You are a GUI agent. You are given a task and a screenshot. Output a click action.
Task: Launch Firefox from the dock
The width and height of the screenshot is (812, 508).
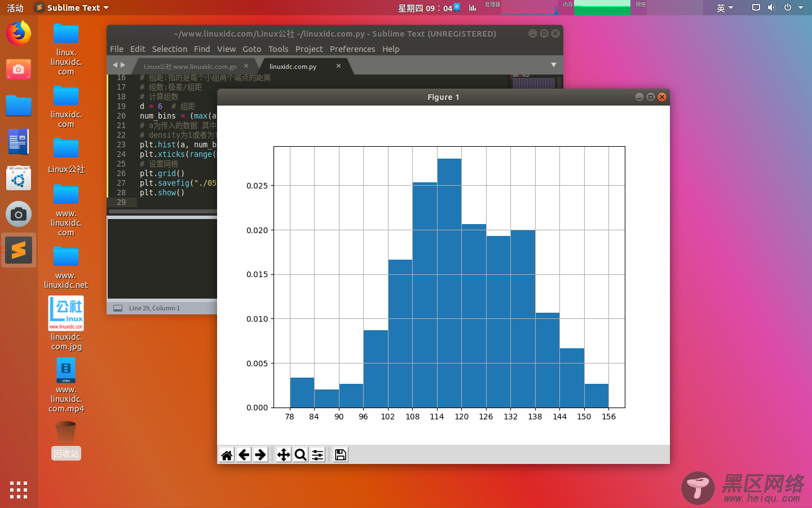click(x=19, y=33)
